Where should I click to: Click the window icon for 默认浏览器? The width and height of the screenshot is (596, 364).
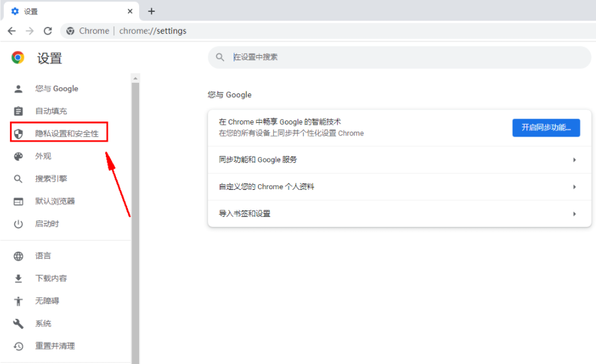point(18,201)
